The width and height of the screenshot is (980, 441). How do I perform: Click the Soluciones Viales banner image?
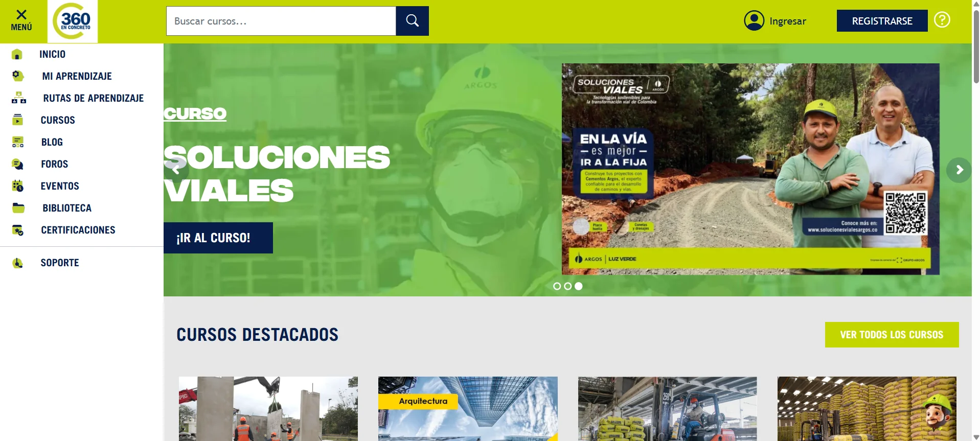coord(750,169)
